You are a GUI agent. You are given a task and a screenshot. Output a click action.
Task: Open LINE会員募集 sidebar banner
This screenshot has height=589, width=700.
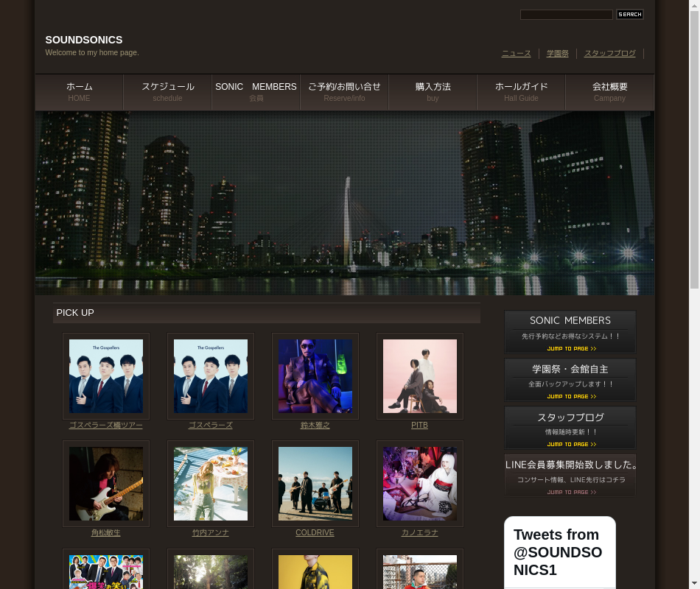570,476
